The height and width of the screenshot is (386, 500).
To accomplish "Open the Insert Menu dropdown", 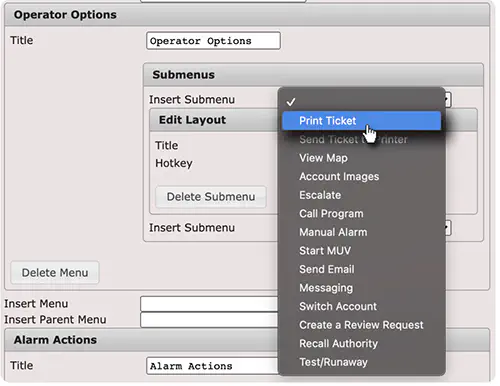I will (209, 304).
